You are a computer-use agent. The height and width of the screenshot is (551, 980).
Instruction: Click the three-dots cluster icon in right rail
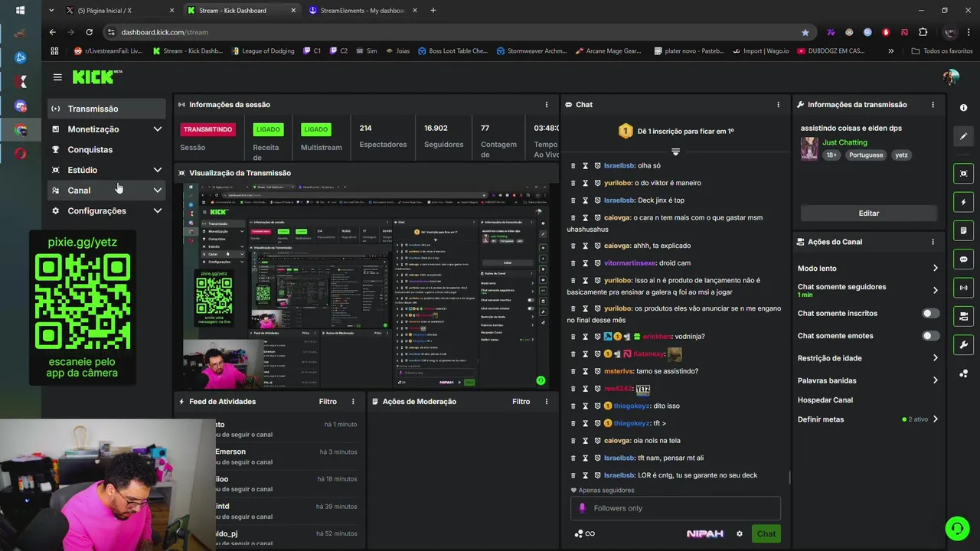click(x=964, y=373)
